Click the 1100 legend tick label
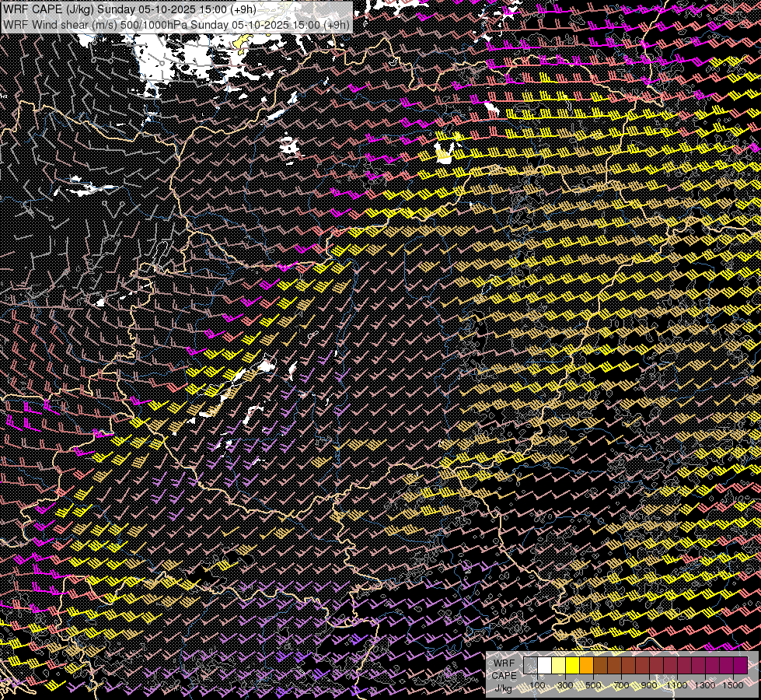This screenshot has width=761, height=700. tap(677, 685)
